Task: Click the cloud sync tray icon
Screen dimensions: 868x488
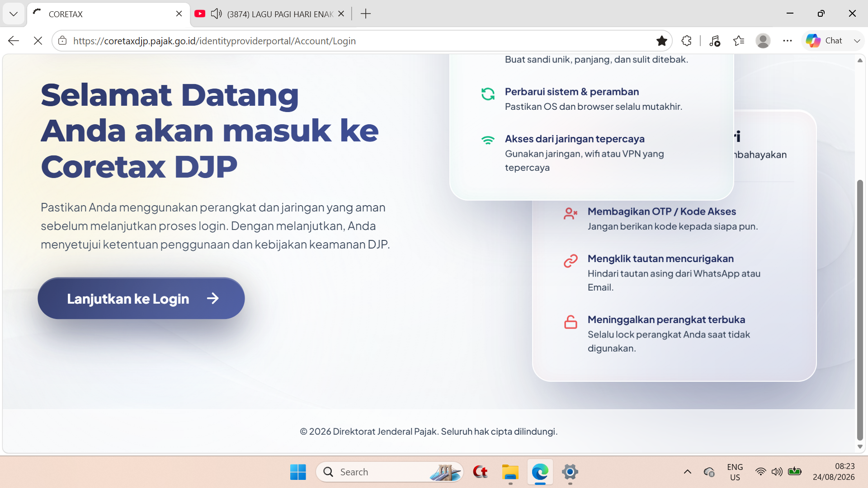Action: coord(709,472)
